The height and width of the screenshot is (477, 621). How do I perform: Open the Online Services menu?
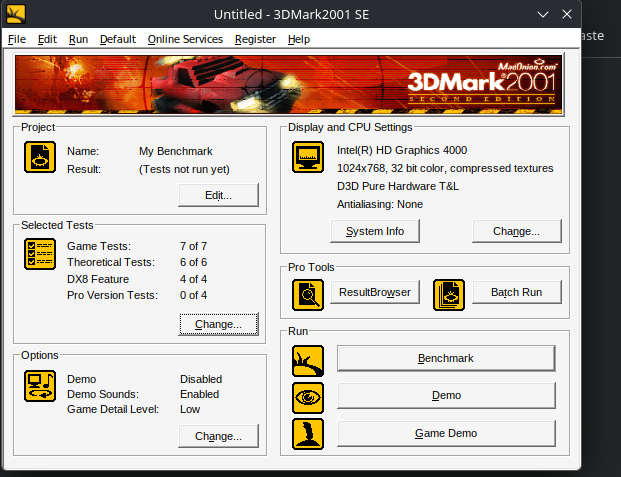[185, 39]
